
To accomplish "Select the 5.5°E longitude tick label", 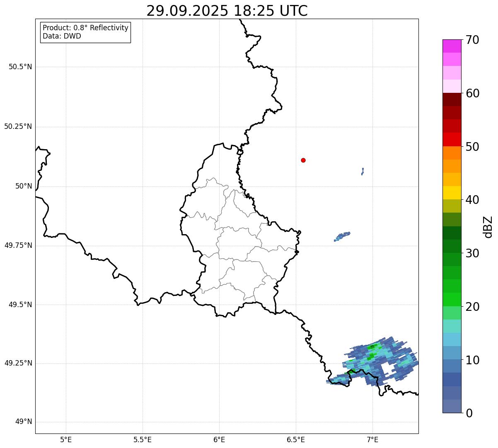I will [143, 439].
